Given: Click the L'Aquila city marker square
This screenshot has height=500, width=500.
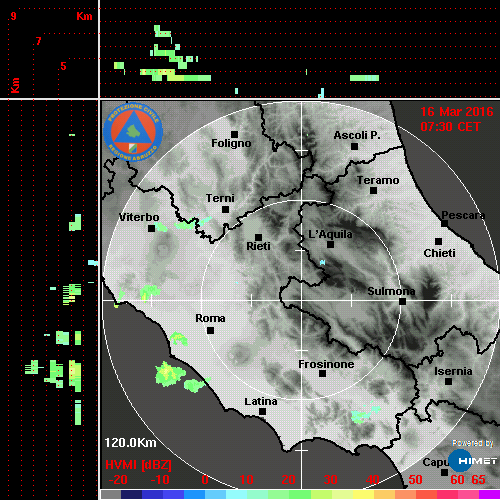Looking at the screenshot, I should (330, 244).
